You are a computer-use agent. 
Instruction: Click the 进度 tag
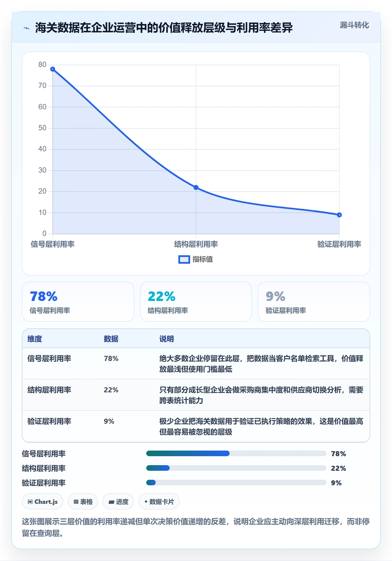click(118, 502)
